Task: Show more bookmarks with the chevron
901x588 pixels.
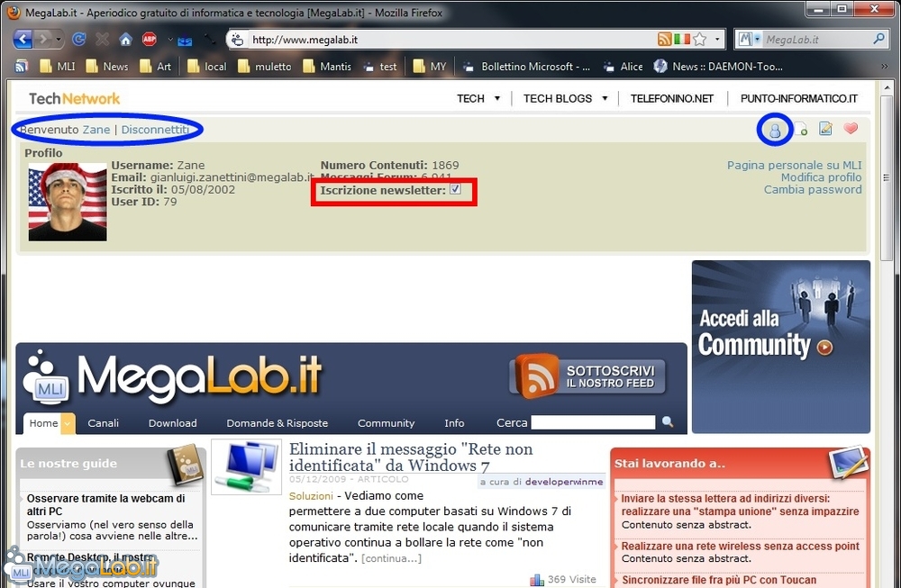Action: [885, 67]
